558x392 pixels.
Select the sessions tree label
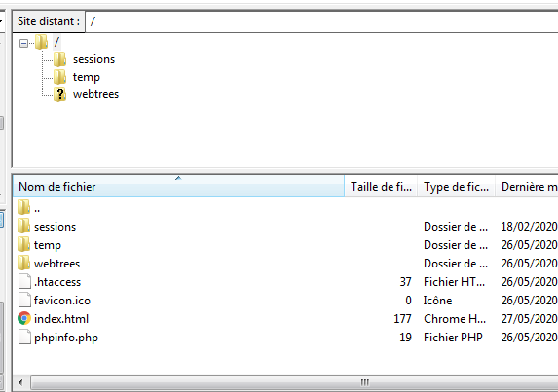tap(93, 59)
